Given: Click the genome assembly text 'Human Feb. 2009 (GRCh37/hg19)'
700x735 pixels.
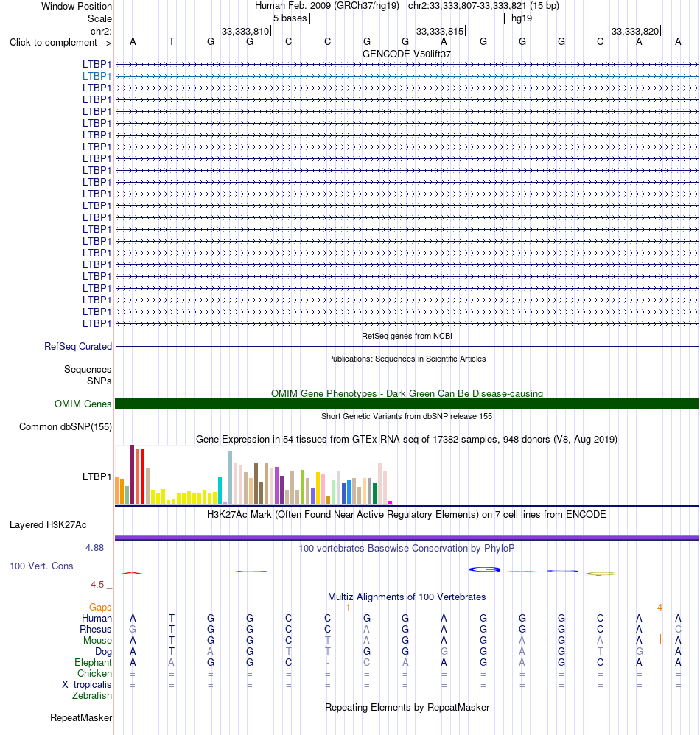Looking at the screenshot, I should point(327,6).
